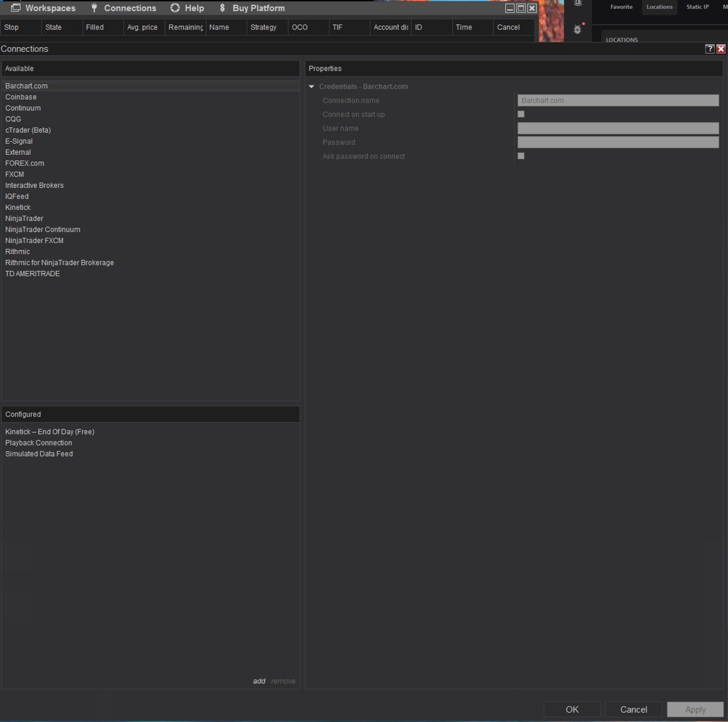
Task: Click the Time column header
Action: (473, 27)
